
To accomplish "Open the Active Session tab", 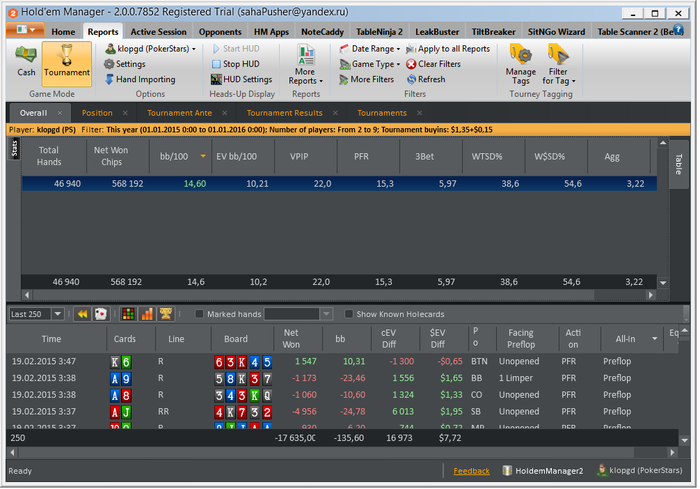I will [158, 32].
